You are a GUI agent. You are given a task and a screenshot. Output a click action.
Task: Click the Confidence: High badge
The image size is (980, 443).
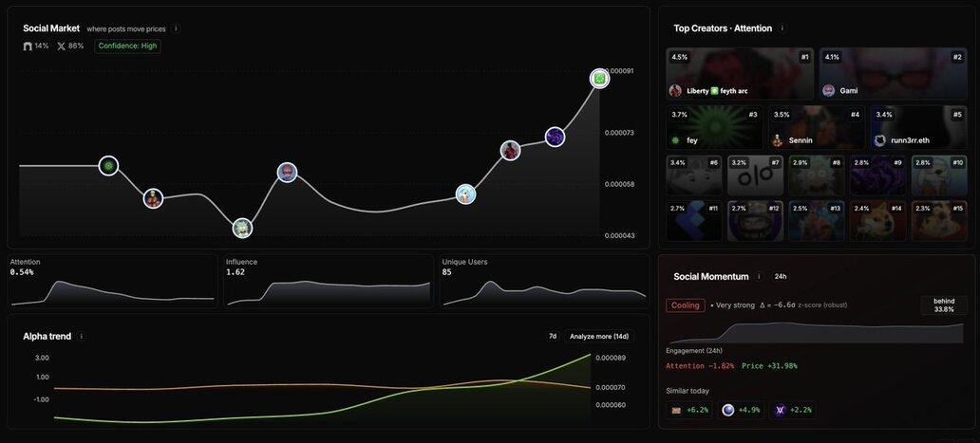128,46
